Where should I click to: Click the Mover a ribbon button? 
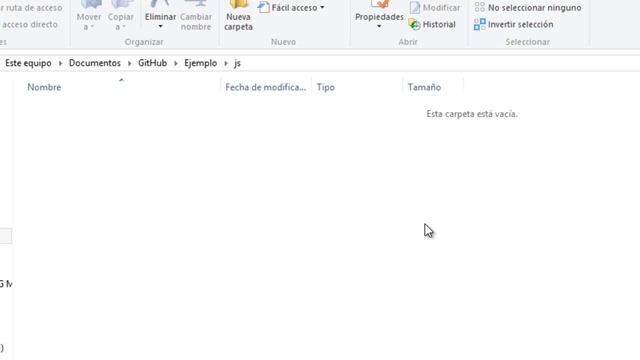coord(89,16)
